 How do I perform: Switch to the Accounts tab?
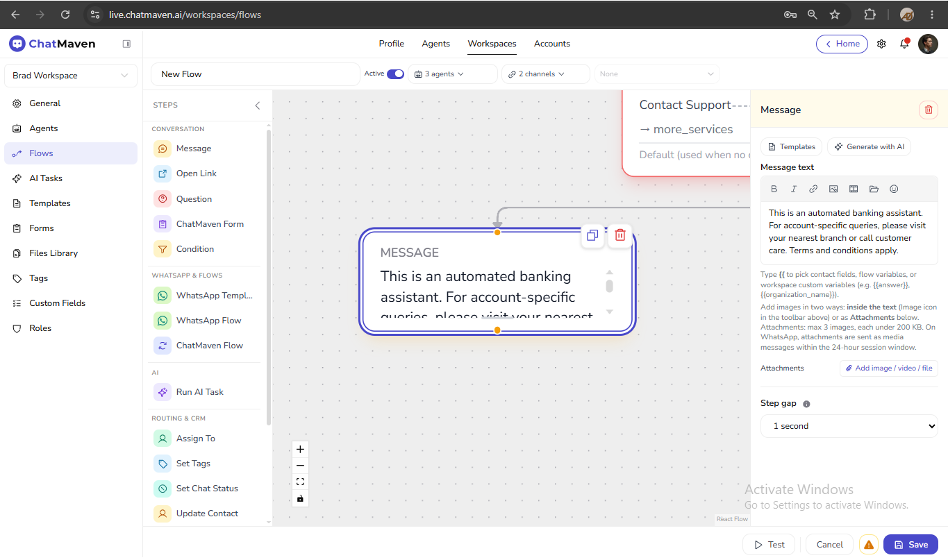[552, 44]
